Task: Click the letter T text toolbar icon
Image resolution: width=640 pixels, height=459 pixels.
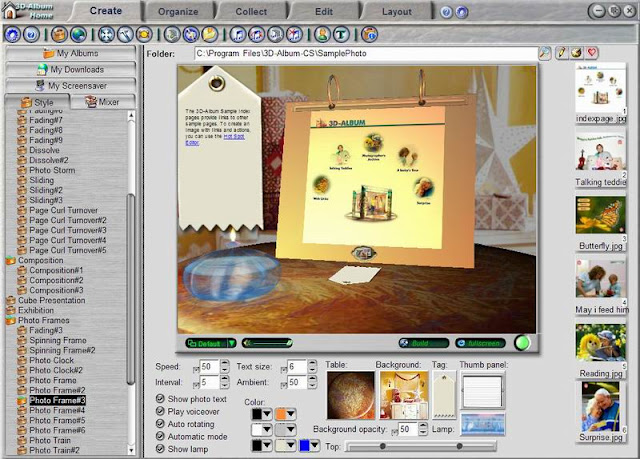Action: 341,34
